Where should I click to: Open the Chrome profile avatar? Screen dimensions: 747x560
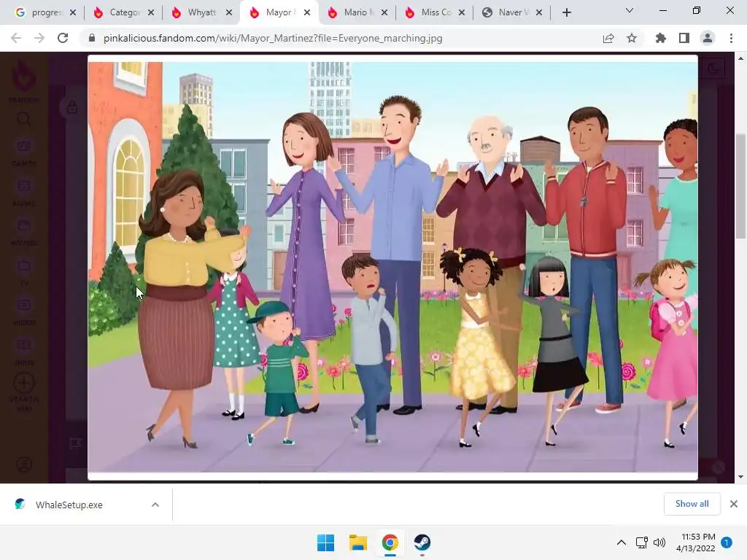coord(708,38)
